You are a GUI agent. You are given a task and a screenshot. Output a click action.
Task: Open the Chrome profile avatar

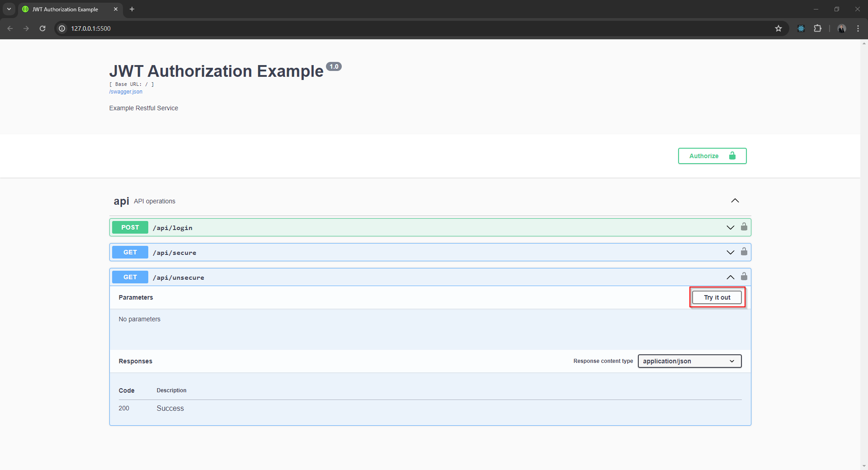pos(841,28)
